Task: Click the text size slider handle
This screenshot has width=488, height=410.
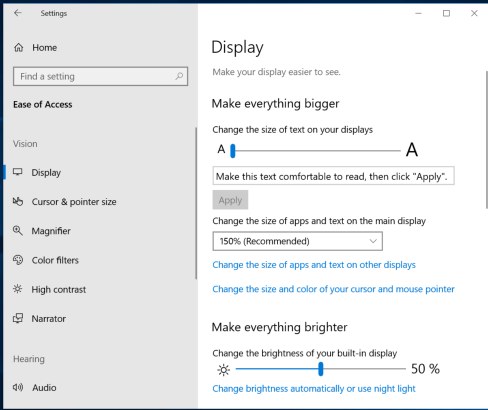Action: tap(233, 151)
